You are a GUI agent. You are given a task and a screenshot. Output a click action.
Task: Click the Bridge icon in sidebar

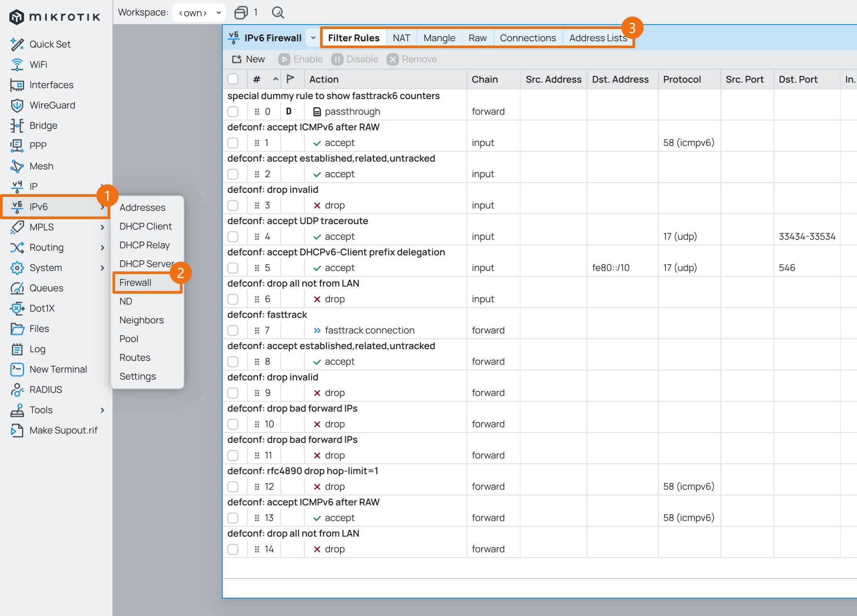click(17, 125)
